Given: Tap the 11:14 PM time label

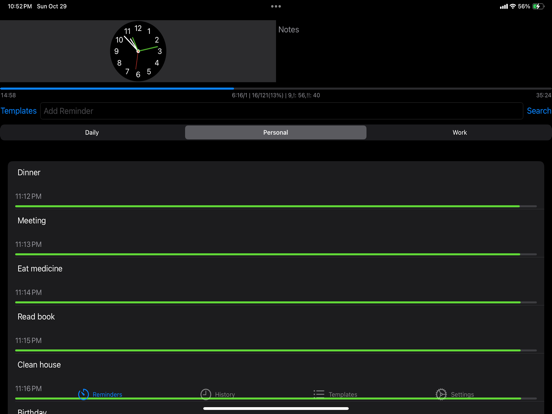Looking at the screenshot, I should [x=29, y=292].
